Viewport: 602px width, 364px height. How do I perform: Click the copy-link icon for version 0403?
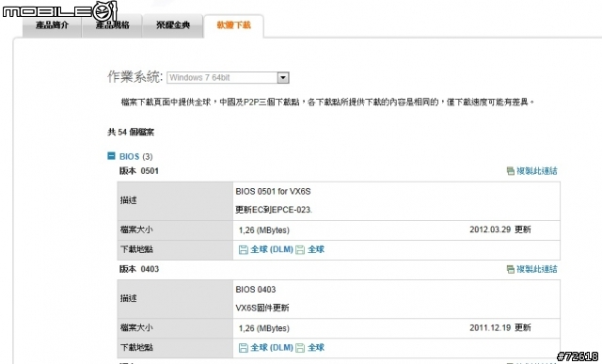click(x=510, y=269)
